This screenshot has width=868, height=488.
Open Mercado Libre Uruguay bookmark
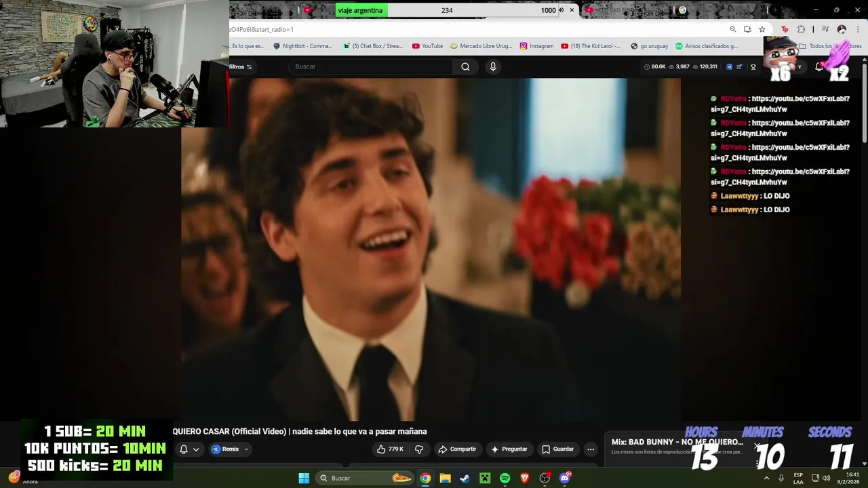tap(481, 46)
